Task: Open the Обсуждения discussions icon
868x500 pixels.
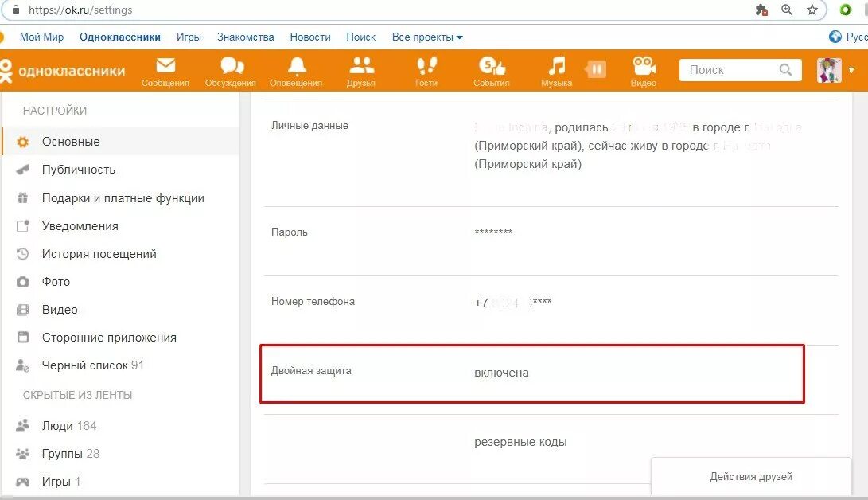Action: 231,72
